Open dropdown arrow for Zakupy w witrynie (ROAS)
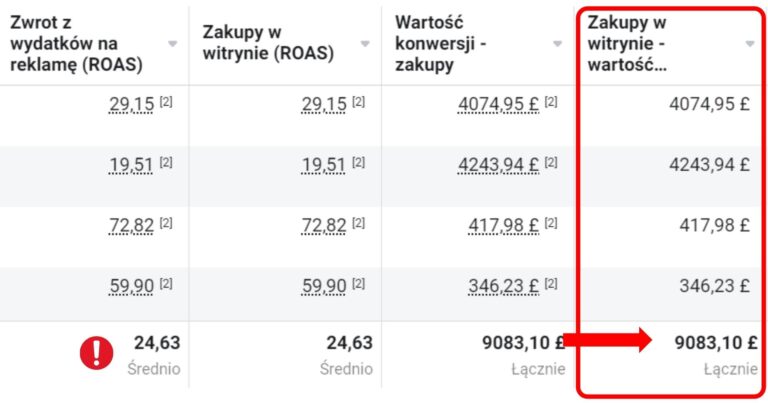This screenshot has width=768, height=403. click(365, 44)
